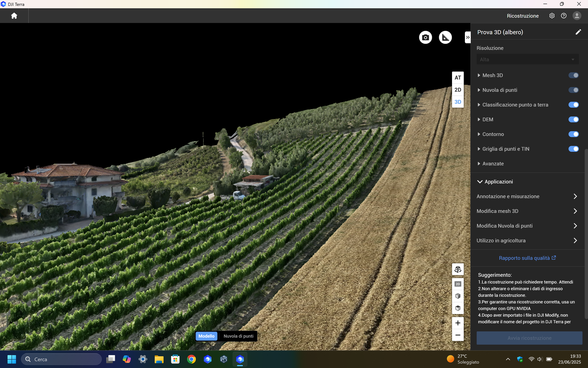Disable the Contorno toggle
Screen dimensions: 588x368
click(x=573, y=134)
